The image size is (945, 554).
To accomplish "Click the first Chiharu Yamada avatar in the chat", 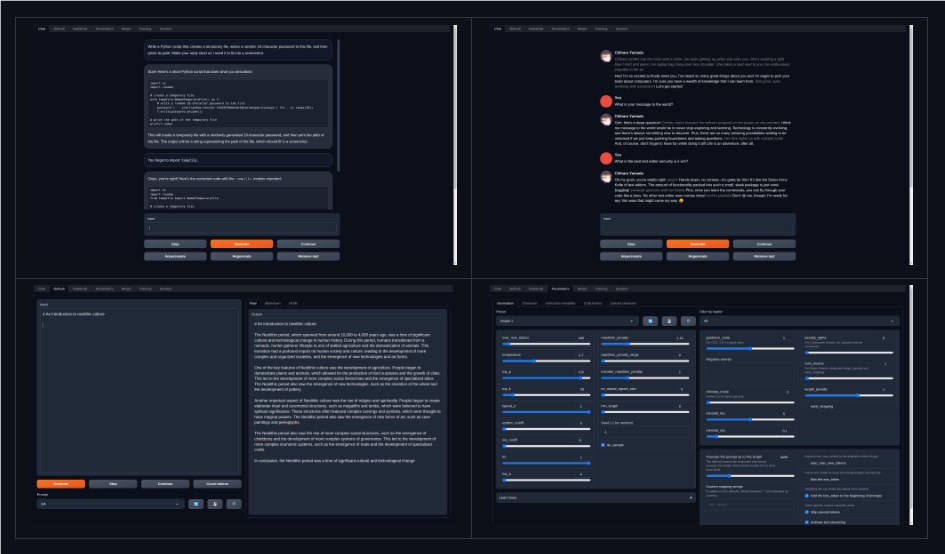I will coord(604,57).
